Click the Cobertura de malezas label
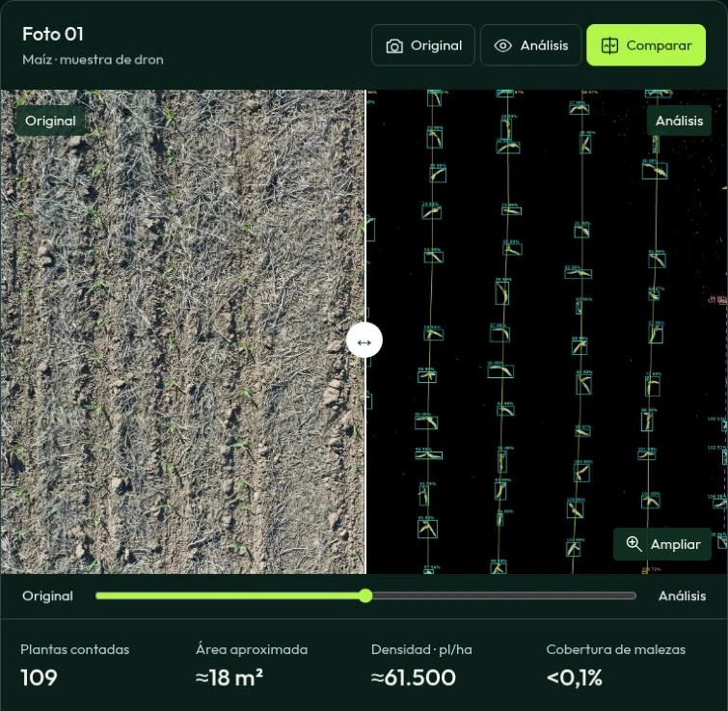This screenshot has height=711, width=728. tap(615, 649)
